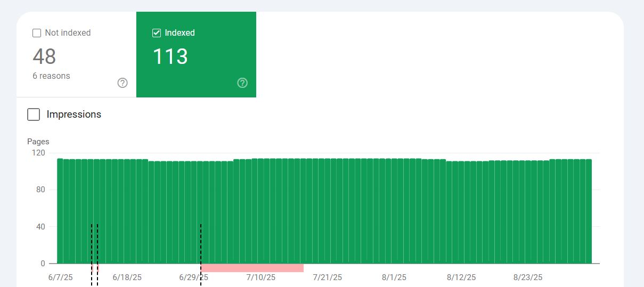Click the 6/7/25 date axis label
644x287 pixels.
click(60, 277)
